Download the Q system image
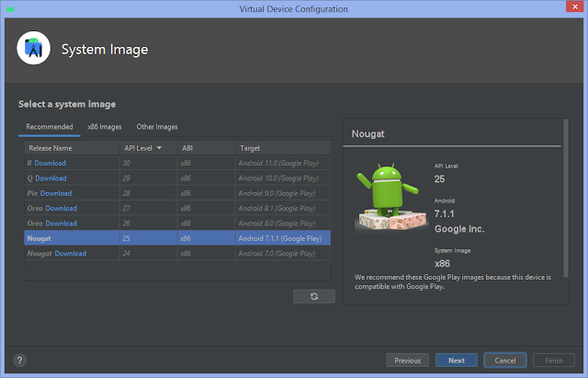The width and height of the screenshot is (588, 378). 51,178
